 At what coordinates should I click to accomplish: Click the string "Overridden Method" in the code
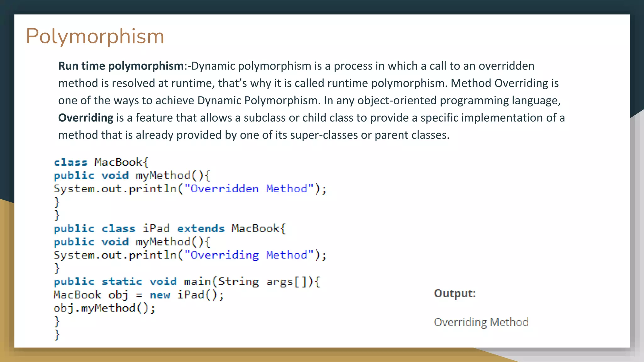tap(249, 189)
